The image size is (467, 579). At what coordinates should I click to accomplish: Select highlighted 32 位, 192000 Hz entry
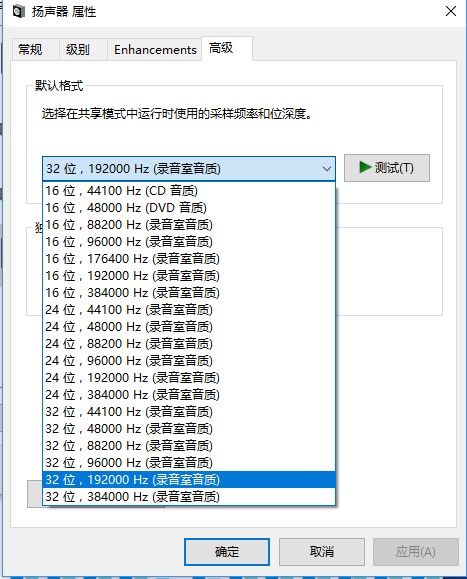click(x=189, y=479)
